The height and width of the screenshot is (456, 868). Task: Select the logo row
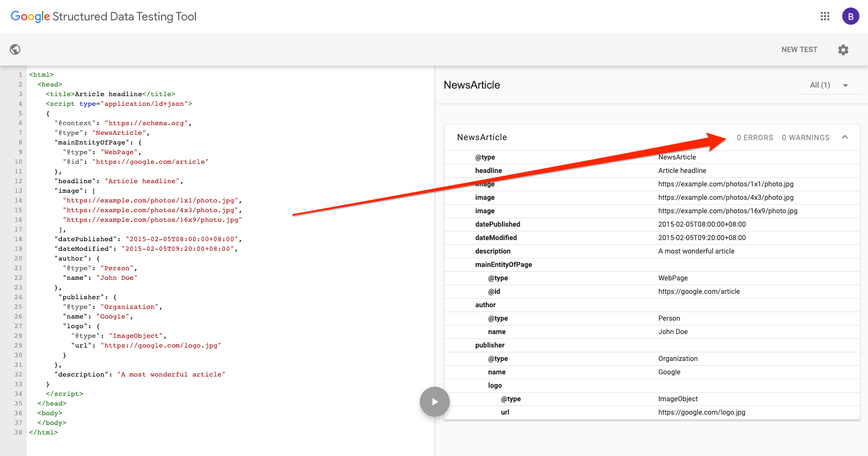tap(652, 386)
